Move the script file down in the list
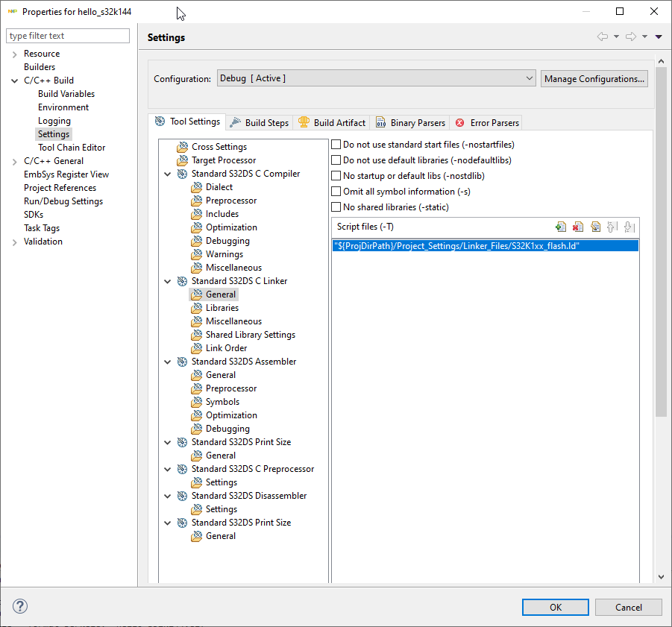Viewport: 672px width, 627px height. [629, 227]
